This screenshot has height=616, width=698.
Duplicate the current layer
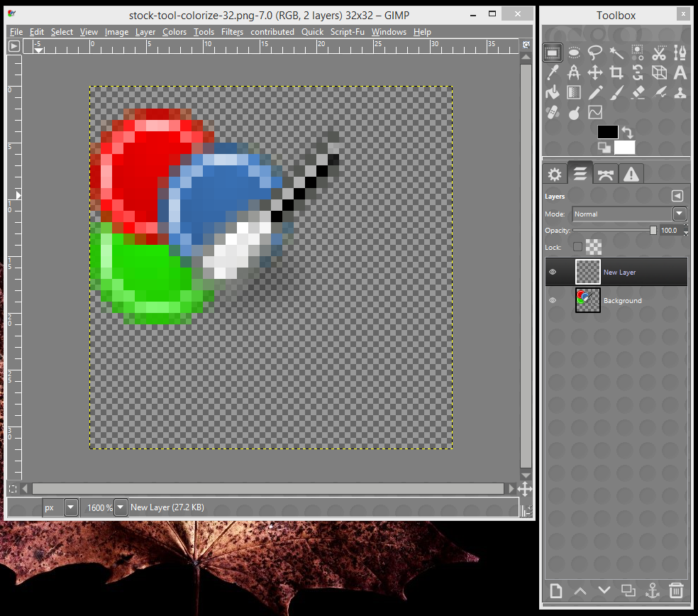628,591
